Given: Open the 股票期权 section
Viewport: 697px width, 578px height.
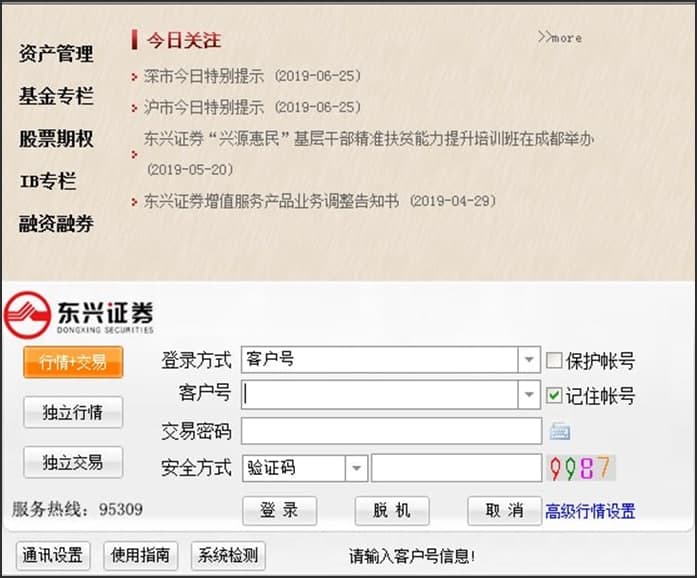Looking at the screenshot, I should click(56, 139).
